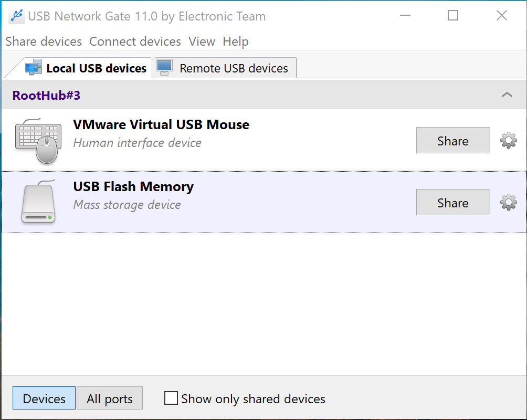Image resolution: width=527 pixels, height=420 pixels.
Task: Select the Local USB devices tab
Action: (96, 68)
